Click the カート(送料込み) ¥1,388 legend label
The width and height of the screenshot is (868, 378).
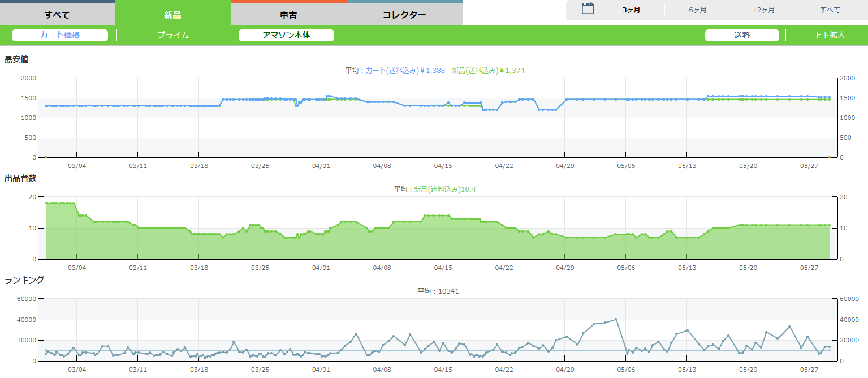[x=405, y=70]
